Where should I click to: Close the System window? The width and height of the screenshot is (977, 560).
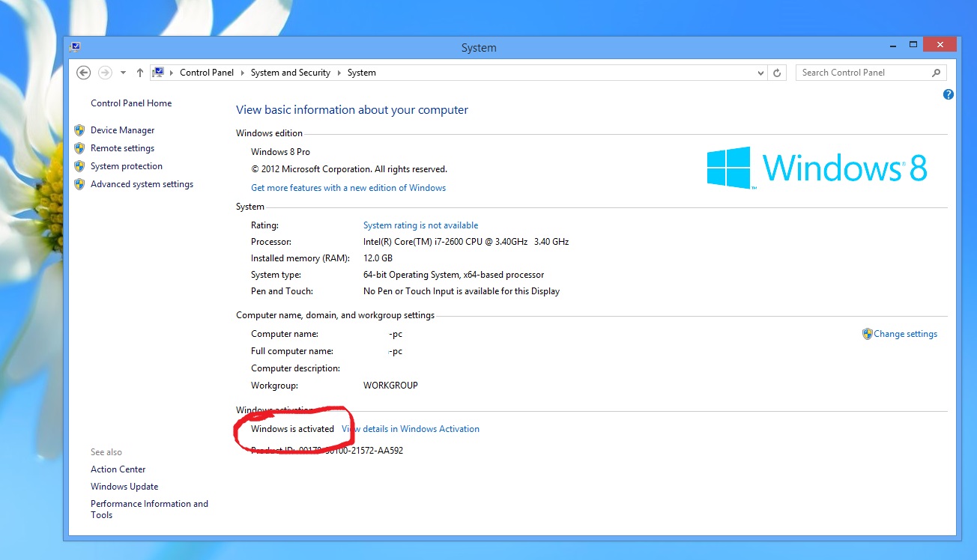940,45
